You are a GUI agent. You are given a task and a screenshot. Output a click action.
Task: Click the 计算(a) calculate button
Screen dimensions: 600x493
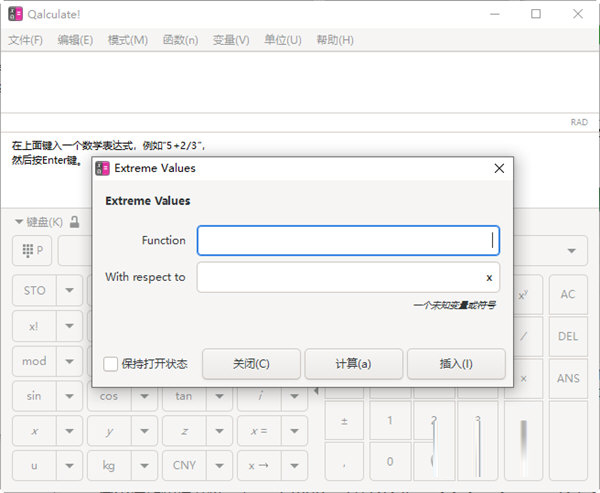point(353,364)
